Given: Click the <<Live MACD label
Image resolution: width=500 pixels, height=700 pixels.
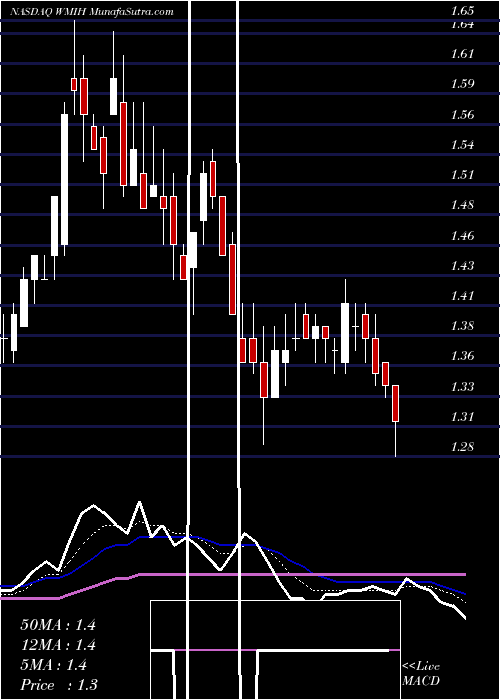Looking at the screenshot, I should [x=421, y=674].
